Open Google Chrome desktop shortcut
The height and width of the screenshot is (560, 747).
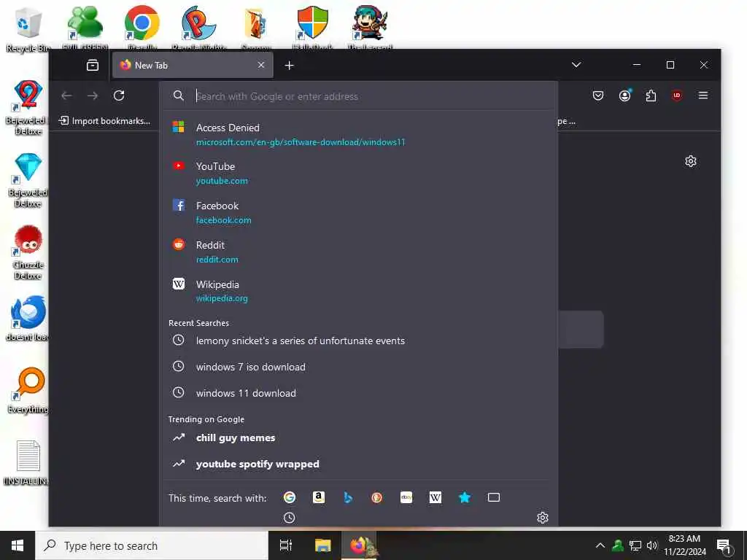[x=142, y=26]
